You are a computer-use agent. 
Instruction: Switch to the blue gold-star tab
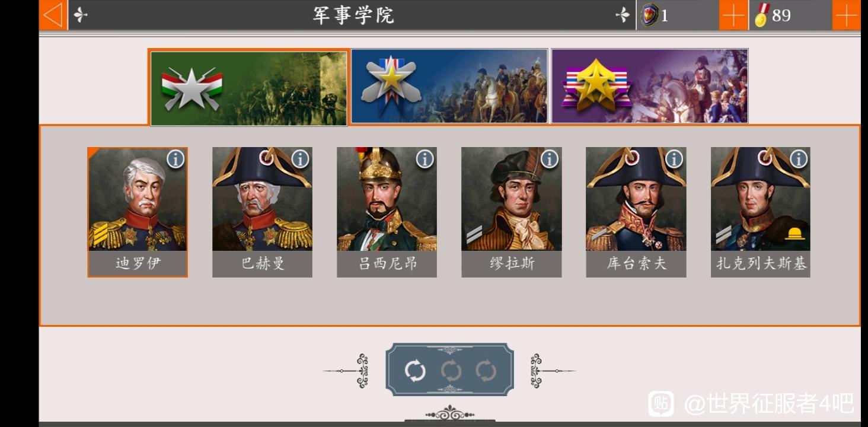tap(449, 86)
